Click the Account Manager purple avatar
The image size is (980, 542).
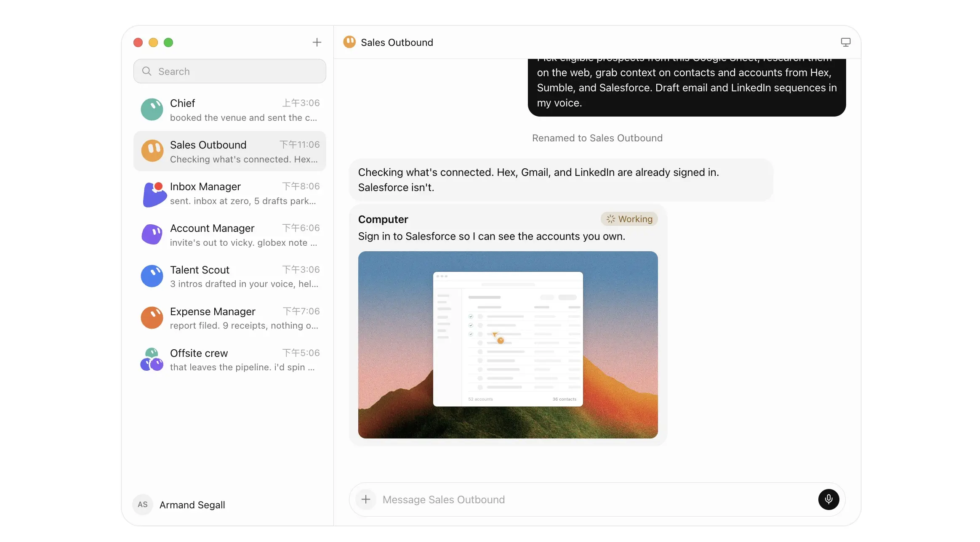pyautogui.click(x=152, y=234)
